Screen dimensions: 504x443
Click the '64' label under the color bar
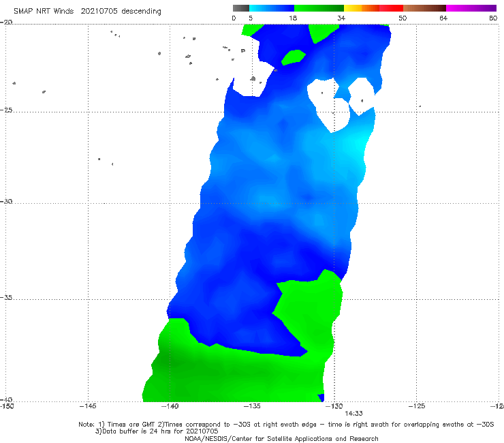click(443, 18)
